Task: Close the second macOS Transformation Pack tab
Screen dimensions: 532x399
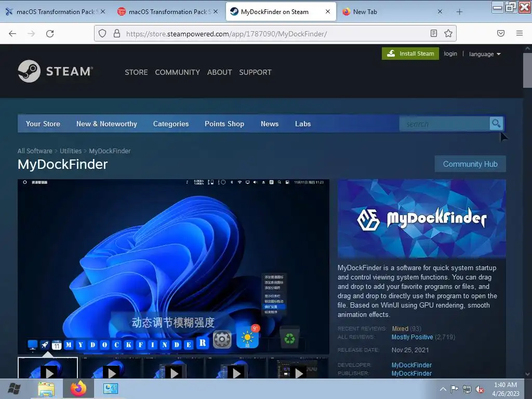Action: (216, 11)
